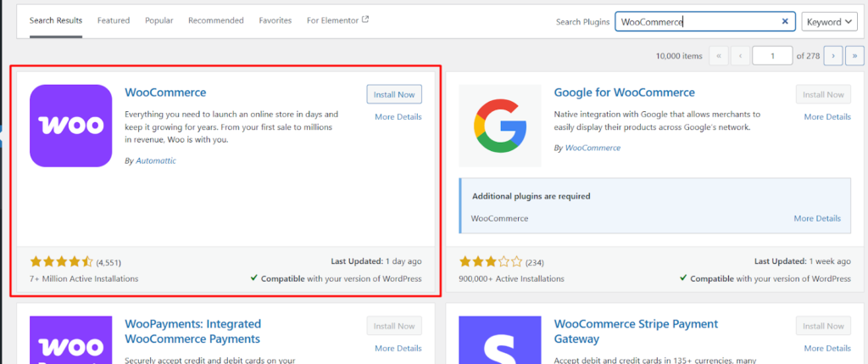Open the Search Results tab
The image size is (868, 364).
pos(56,20)
